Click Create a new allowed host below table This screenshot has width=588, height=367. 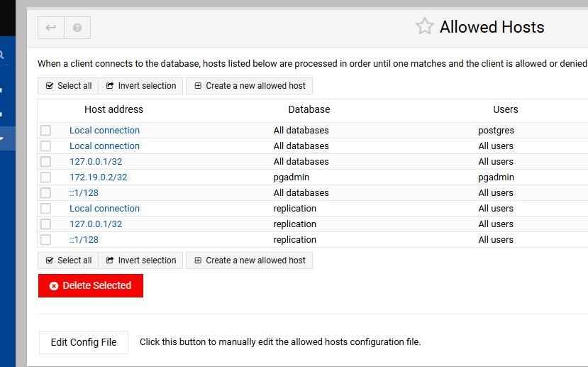pos(249,261)
